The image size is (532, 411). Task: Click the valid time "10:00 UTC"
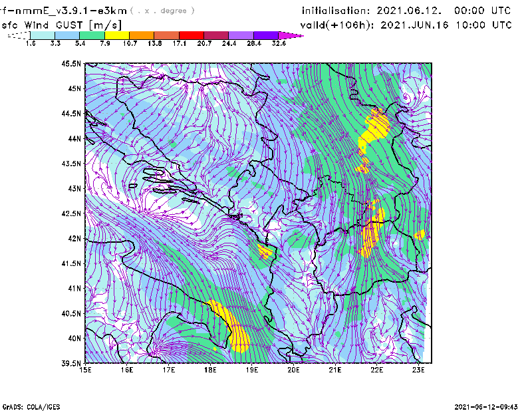coord(483,25)
